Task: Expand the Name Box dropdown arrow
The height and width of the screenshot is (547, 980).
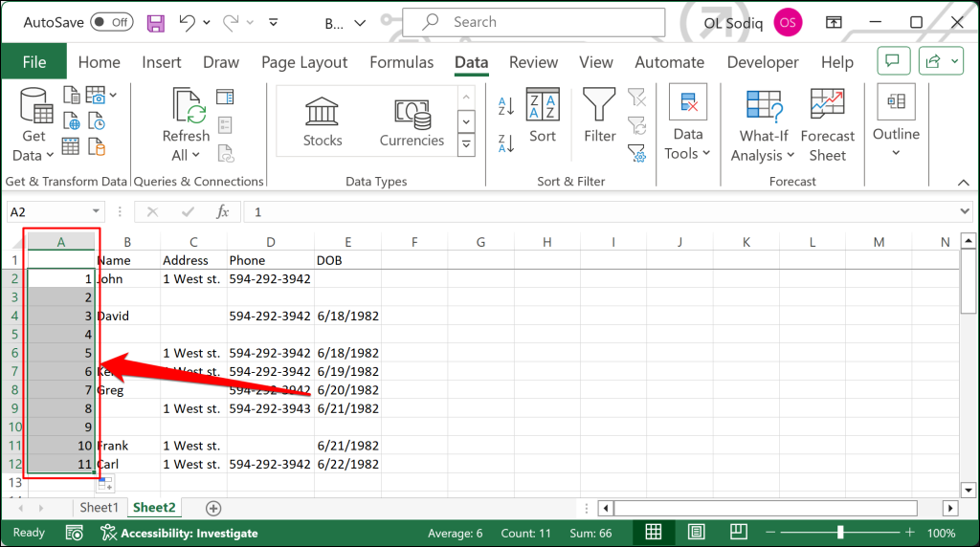Action: point(97,211)
